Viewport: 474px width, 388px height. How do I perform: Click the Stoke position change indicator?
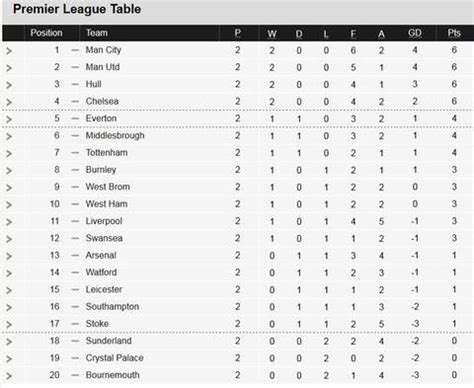click(75, 324)
